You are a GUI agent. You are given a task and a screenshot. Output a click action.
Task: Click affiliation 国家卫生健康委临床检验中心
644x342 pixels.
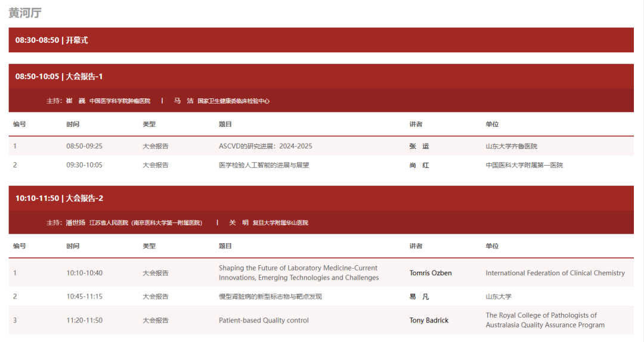[233, 101]
